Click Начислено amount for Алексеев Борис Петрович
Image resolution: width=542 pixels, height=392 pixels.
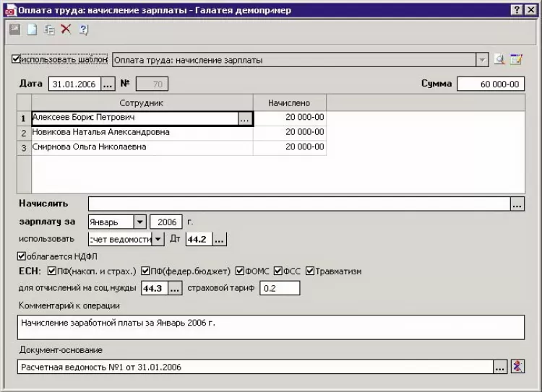click(290, 118)
